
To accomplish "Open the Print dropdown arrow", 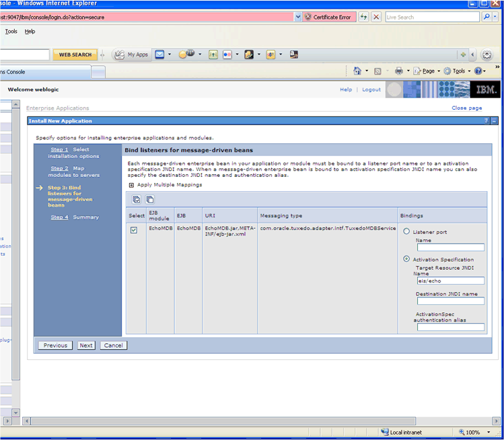I will pyautogui.click(x=408, y=71).
